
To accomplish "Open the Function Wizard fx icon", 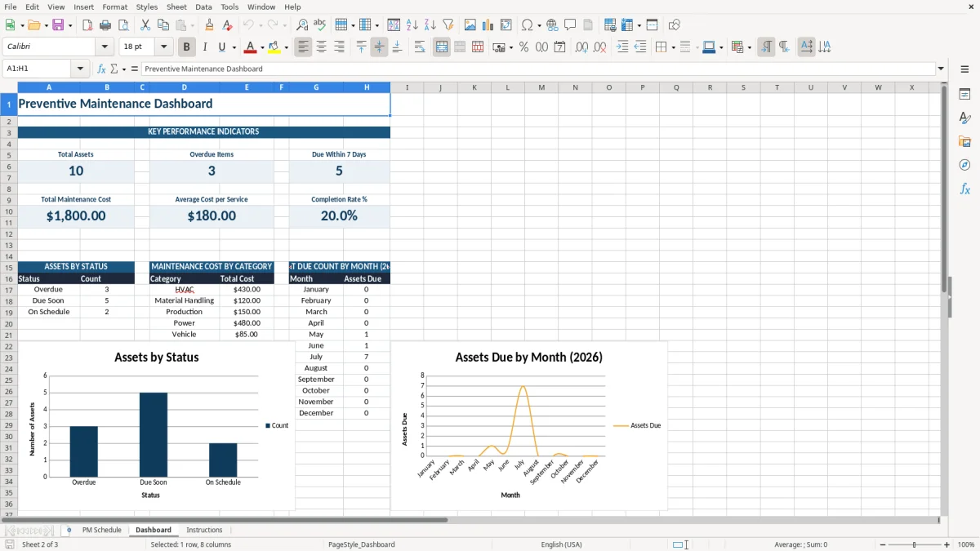I will [101, 69].
